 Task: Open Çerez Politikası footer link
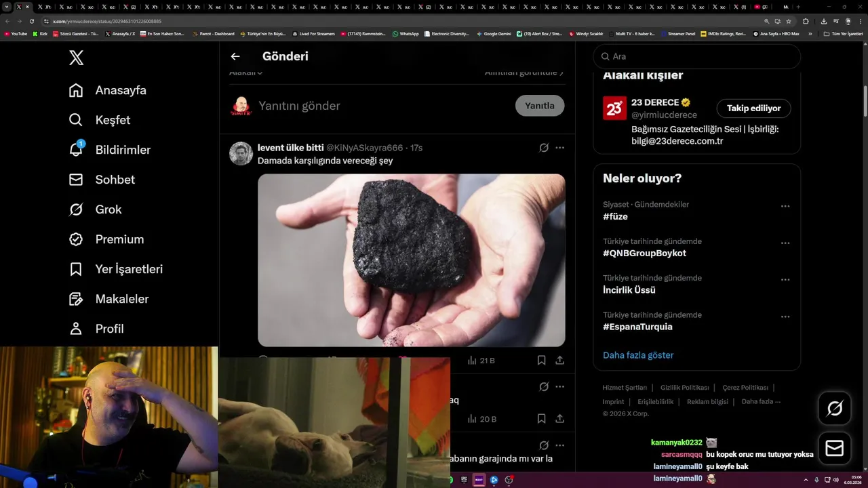click(x=745, y=388)
